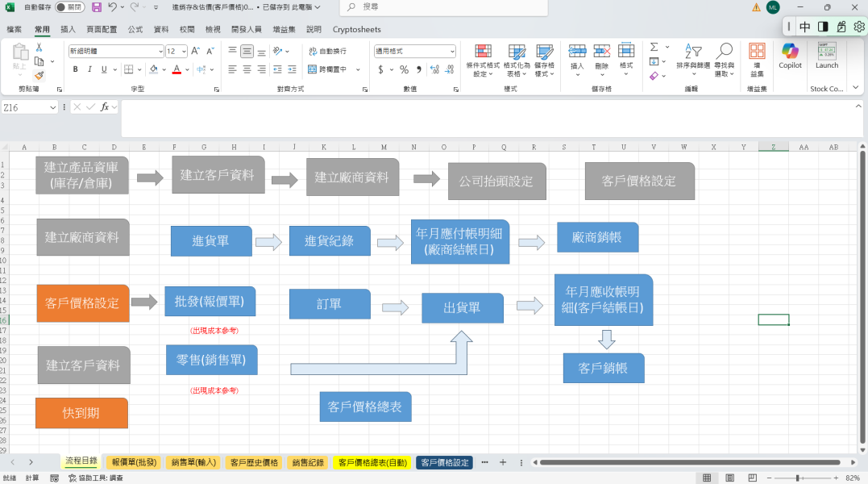Toggle the AutoSave switch

click(70, 7)
